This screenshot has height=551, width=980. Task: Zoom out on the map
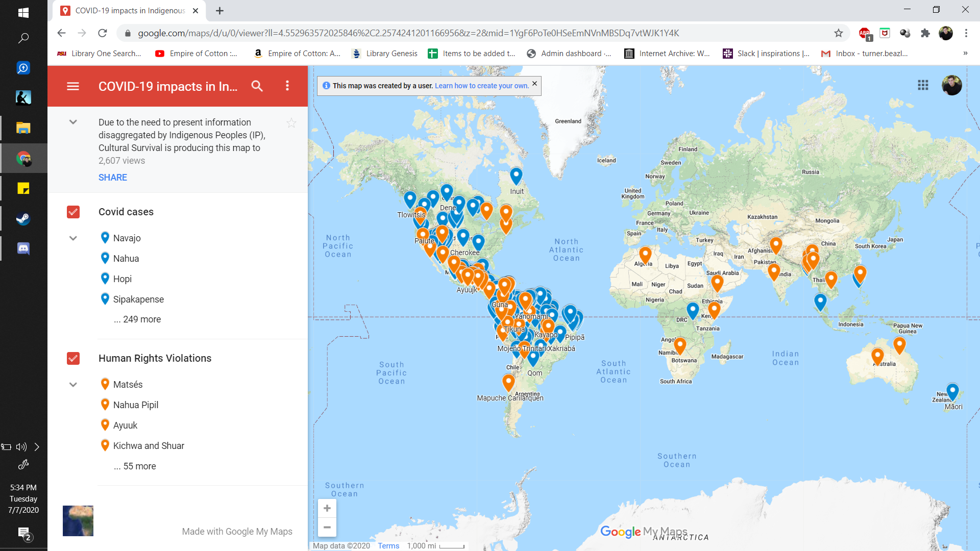327,528
